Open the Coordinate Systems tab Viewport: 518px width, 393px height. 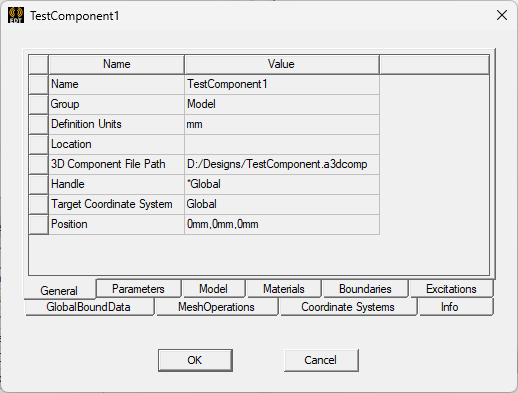click(348, 307)
